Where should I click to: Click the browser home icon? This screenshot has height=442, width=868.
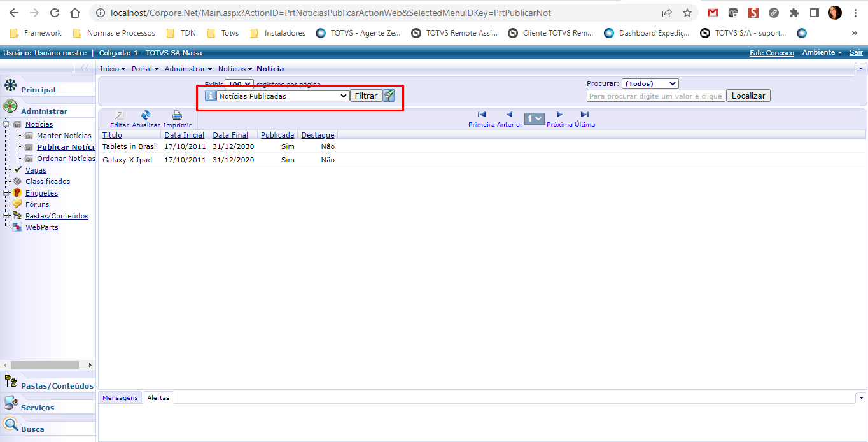(x=75, y=13)
